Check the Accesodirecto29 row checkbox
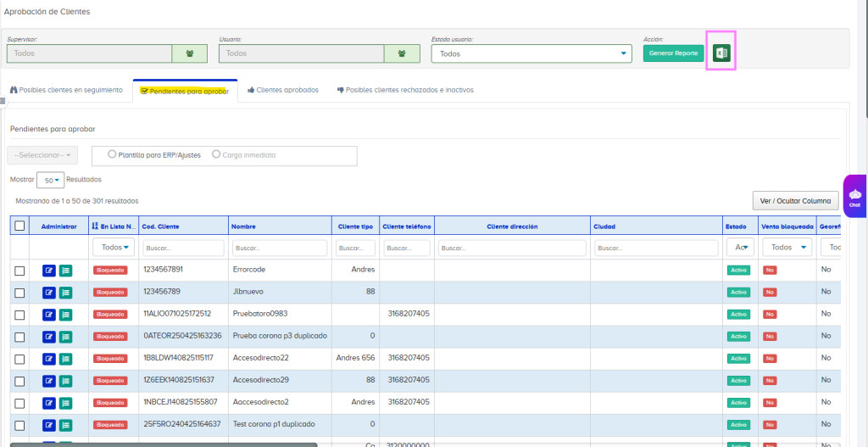The width and height of the screenshot is (868, 447). pyautogui.click(x=19, y=381)
